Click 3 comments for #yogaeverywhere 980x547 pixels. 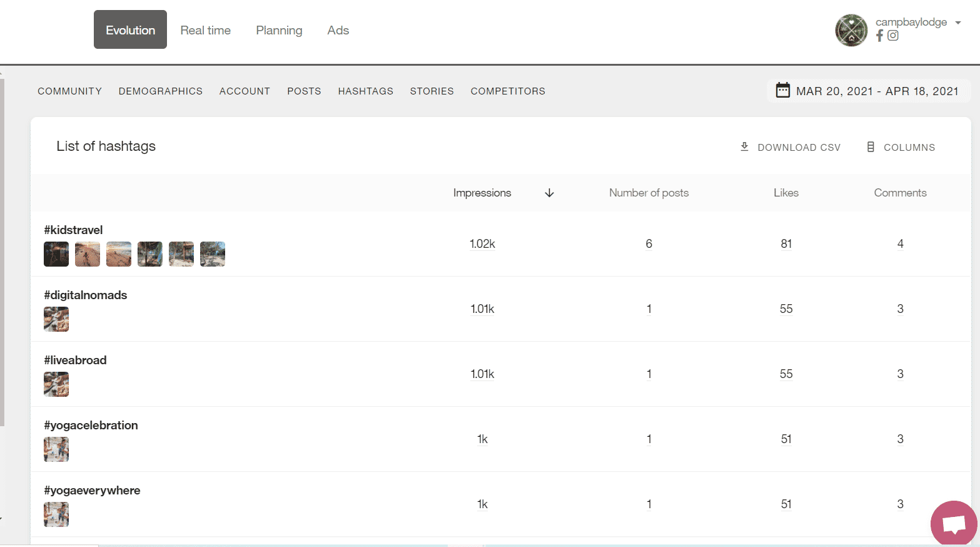900,504
